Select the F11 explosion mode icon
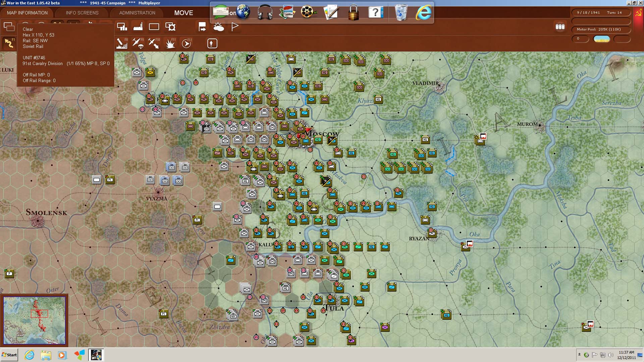The image size is (644, 362). tap(170, 43)
